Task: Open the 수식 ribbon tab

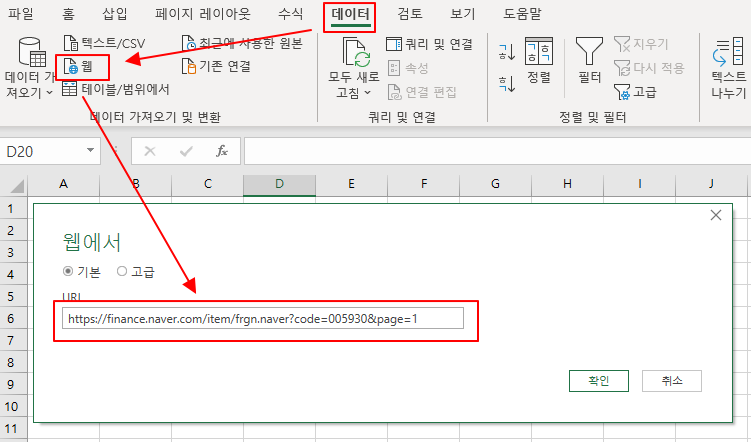Action: point(291,14)
